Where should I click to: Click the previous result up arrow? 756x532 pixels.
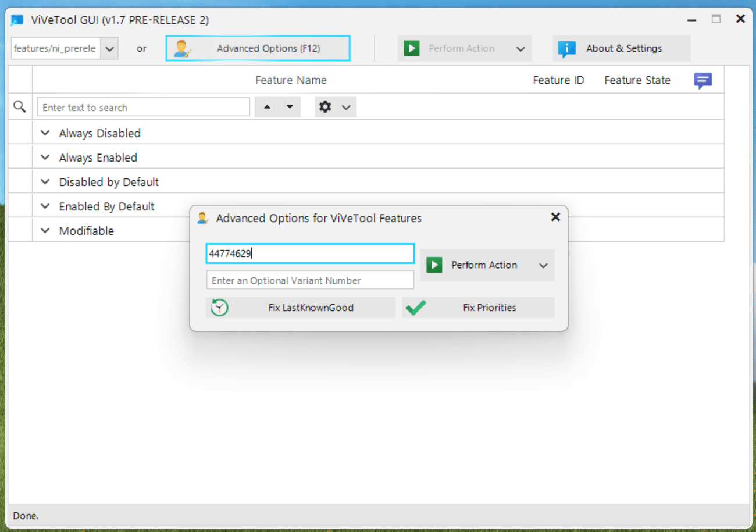click(x=267, y=107)
